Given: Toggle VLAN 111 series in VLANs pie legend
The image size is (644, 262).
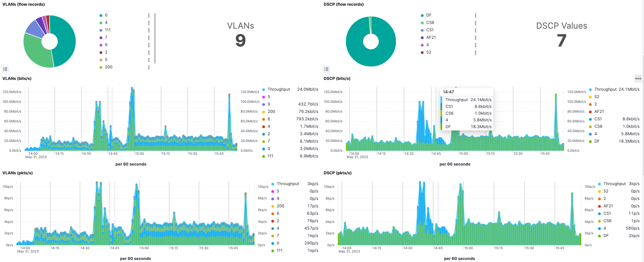Looking at the screenshot, I should (108, 30).
